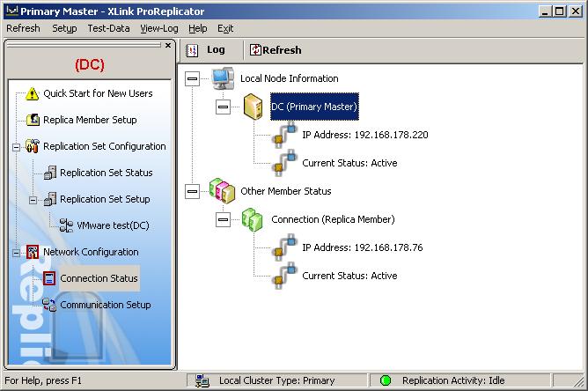The image size is (588, 391).
Task: Click the Network Configuration icon
Action: 33,252
